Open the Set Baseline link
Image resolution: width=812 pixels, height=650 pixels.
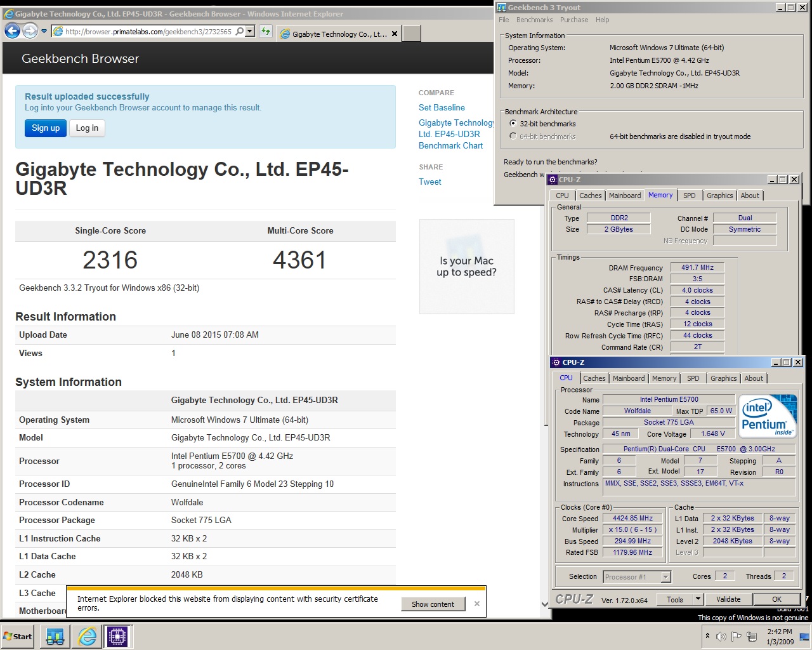442,108
